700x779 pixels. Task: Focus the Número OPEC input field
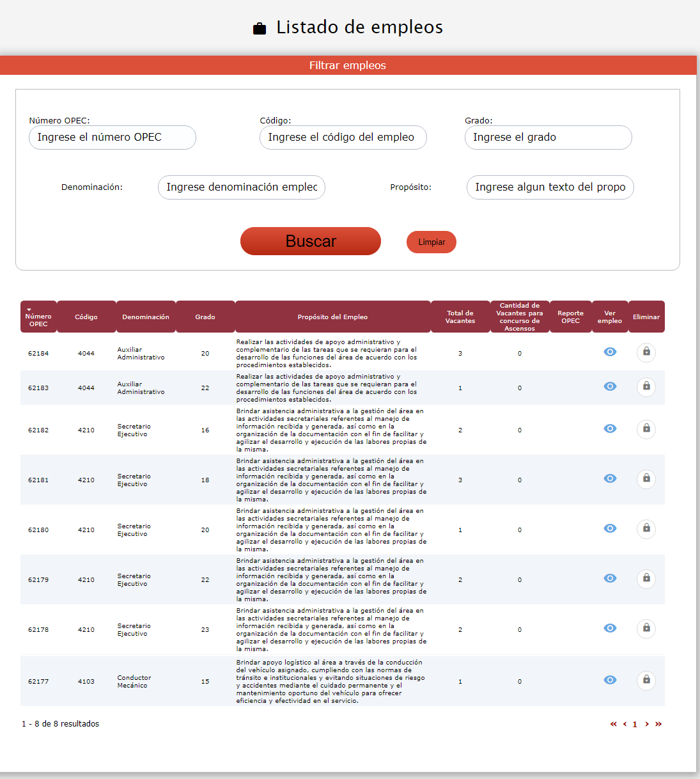click(113, 138)
